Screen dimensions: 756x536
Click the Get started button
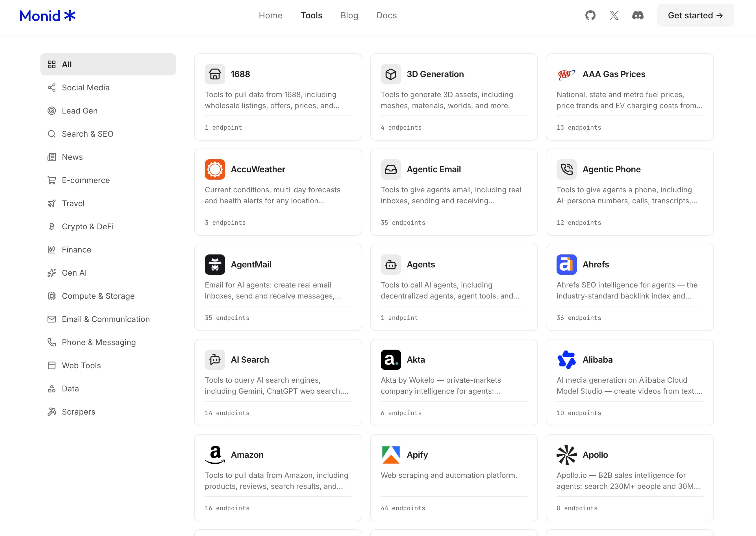695,15
